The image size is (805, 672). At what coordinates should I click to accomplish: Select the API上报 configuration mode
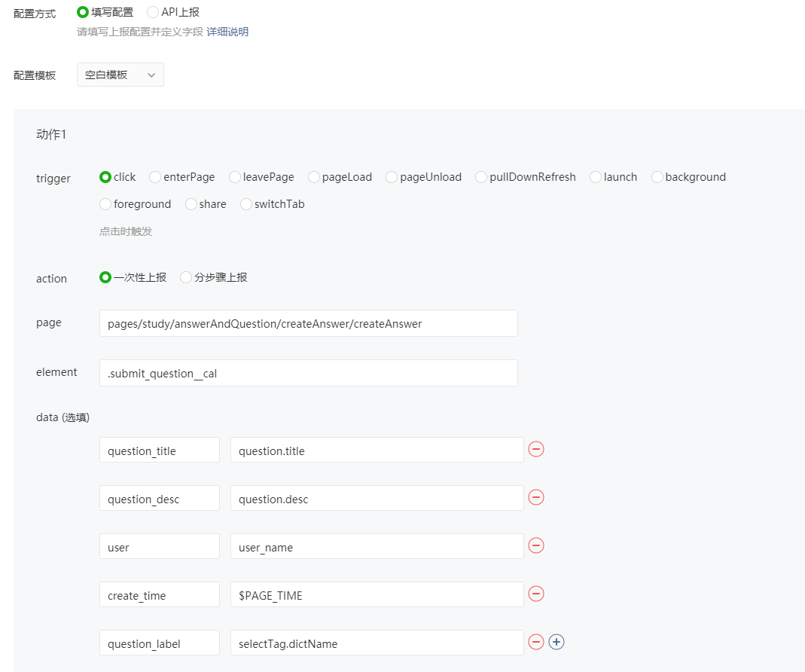tap(153, 12)
